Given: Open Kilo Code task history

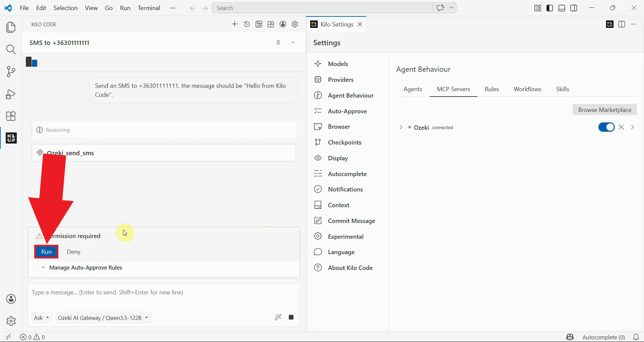Looking at the screenshot, I should coord(247,24).
